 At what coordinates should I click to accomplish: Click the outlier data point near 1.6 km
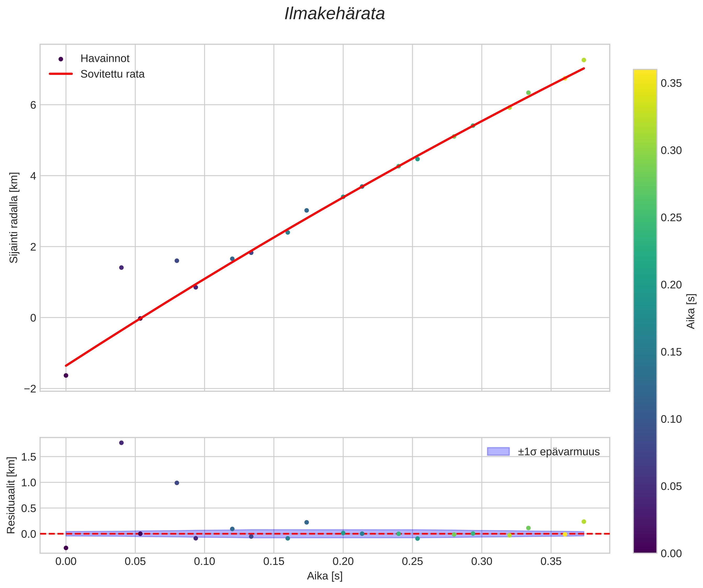[x=177, y=261]
